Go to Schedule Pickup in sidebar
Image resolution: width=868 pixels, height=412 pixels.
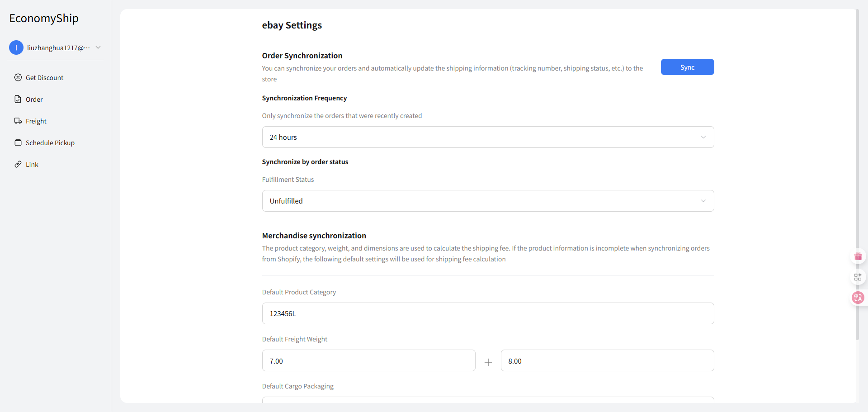click(50, 143)
